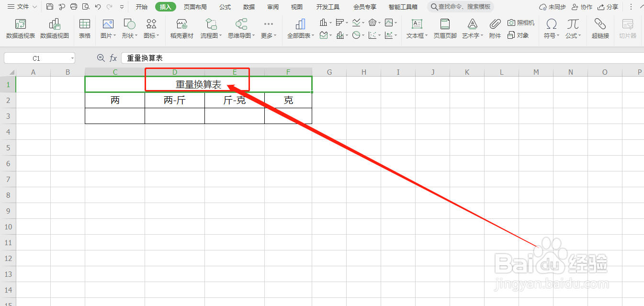Open the 数据 menu tab

(249, 7)
